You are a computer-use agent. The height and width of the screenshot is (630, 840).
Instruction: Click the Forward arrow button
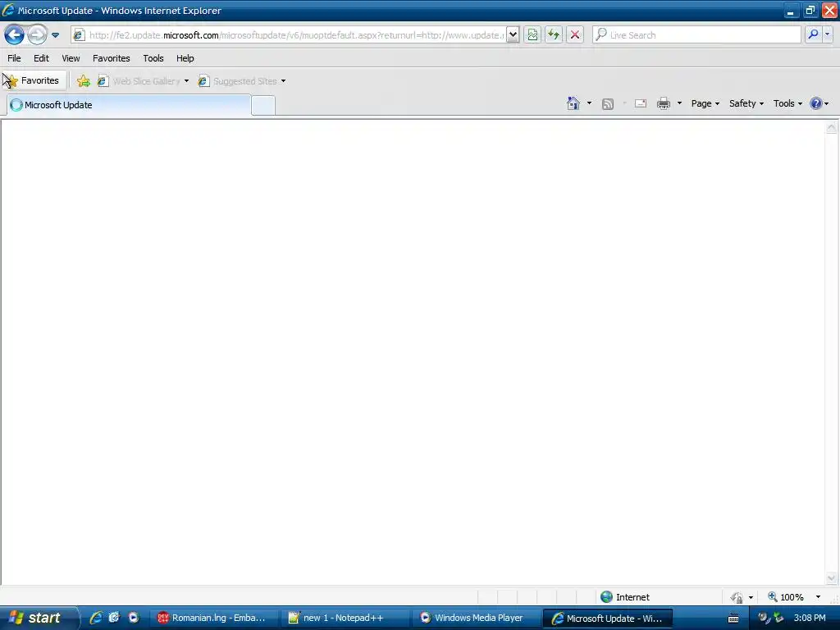37,34
